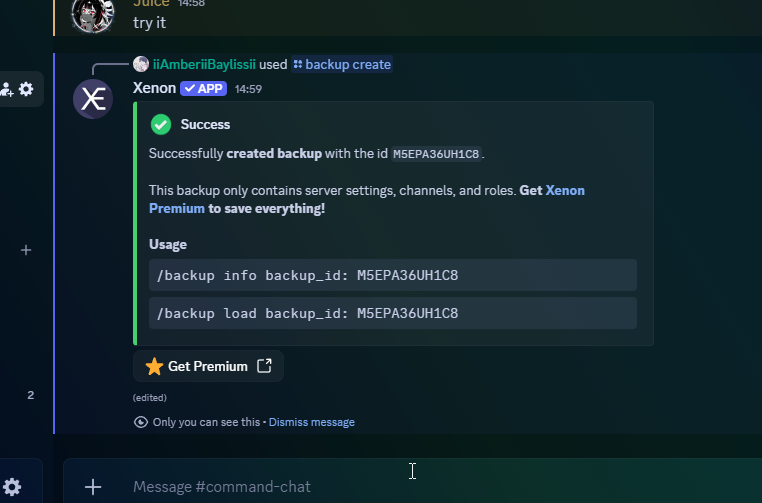Viewport: 762px width, 503px height.
Task: Click the '/backup load backup_id' code block
Action: point(392,313)
